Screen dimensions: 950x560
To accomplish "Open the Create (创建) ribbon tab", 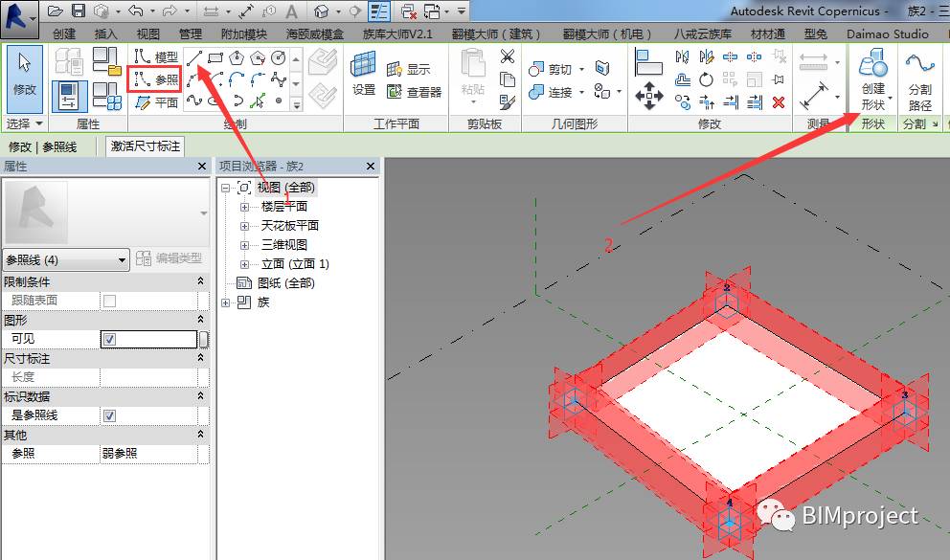I will click(x=64, y=34).
